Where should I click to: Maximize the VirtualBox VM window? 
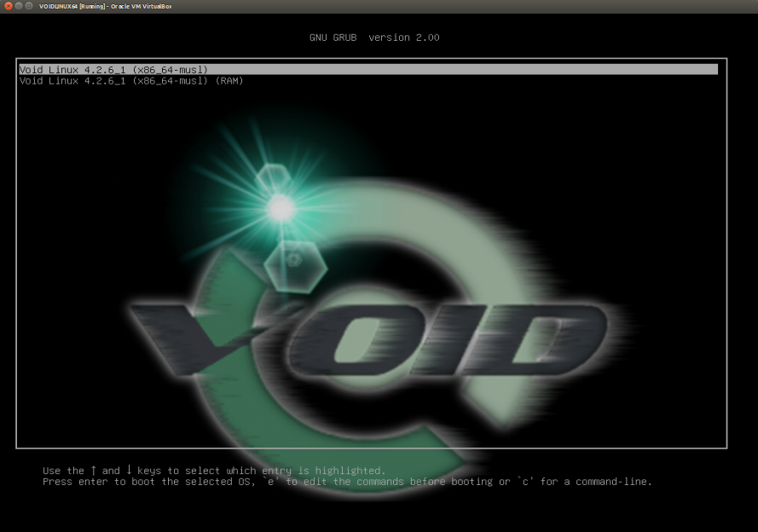click(x=29, y=6)
